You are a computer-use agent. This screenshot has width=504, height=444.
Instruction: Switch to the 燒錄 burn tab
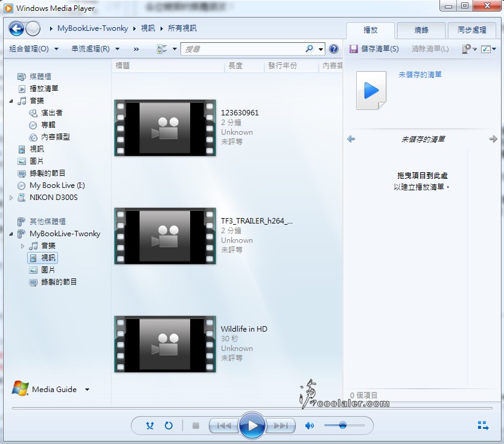coord(421,30)
